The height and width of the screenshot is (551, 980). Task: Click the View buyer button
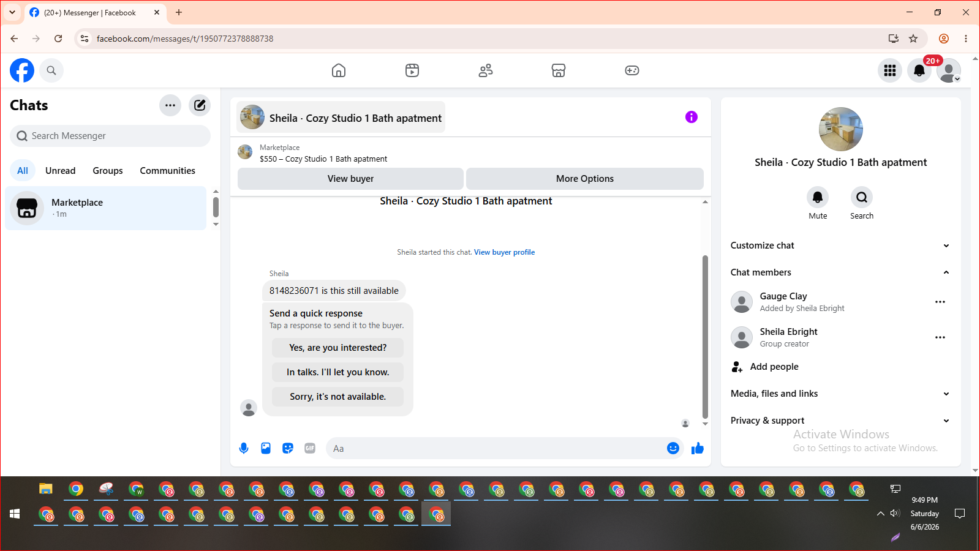pyautogui.click(x=350, y=179)
